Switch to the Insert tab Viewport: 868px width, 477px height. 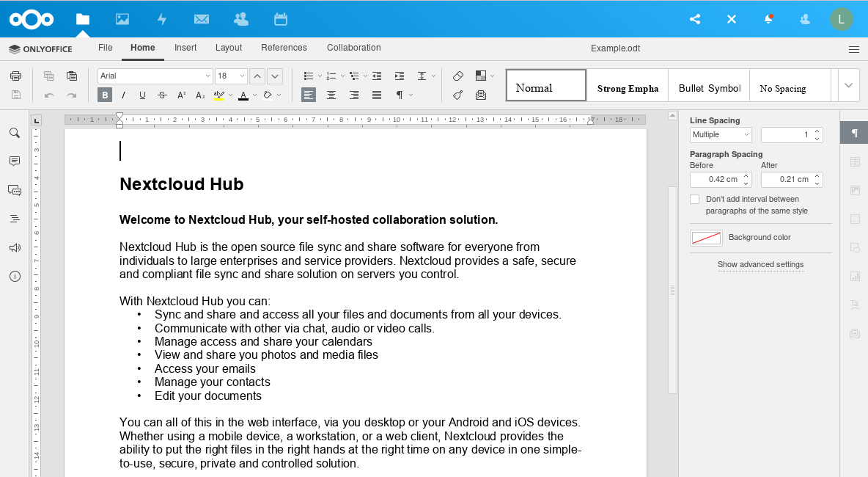pos(185,48)
